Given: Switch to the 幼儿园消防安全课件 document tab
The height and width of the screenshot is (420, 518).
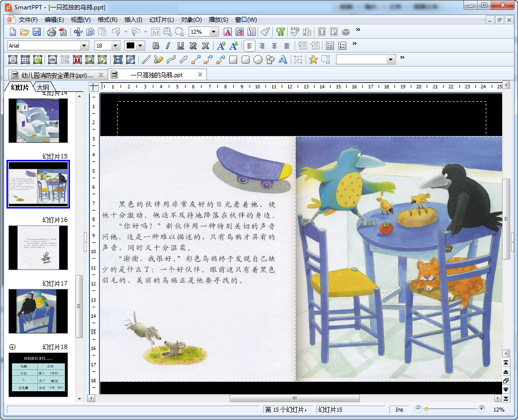Looking at the screenshot, I should (x=57, y=75).
